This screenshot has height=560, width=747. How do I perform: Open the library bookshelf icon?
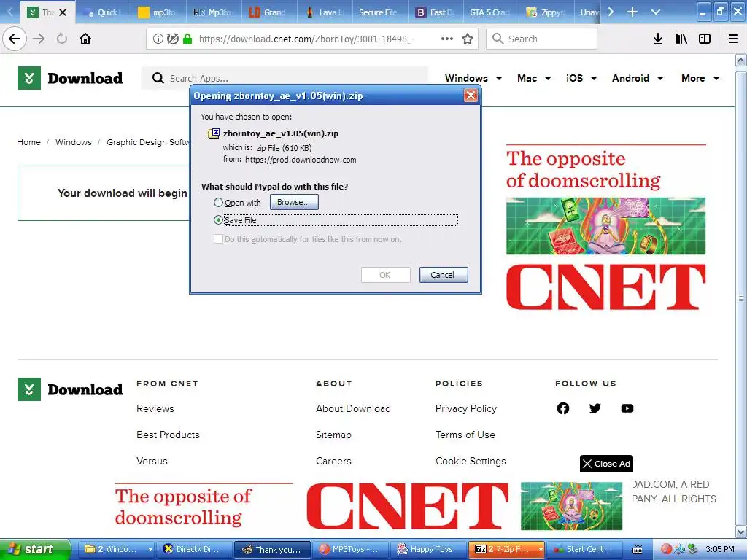(x=681, y=39)
